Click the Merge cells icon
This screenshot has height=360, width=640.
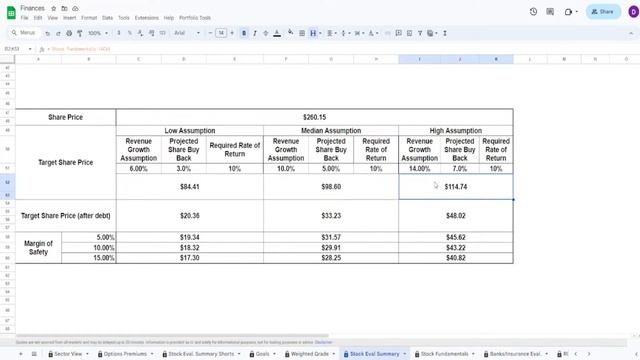pyautogui.click(x=313, y=33)
